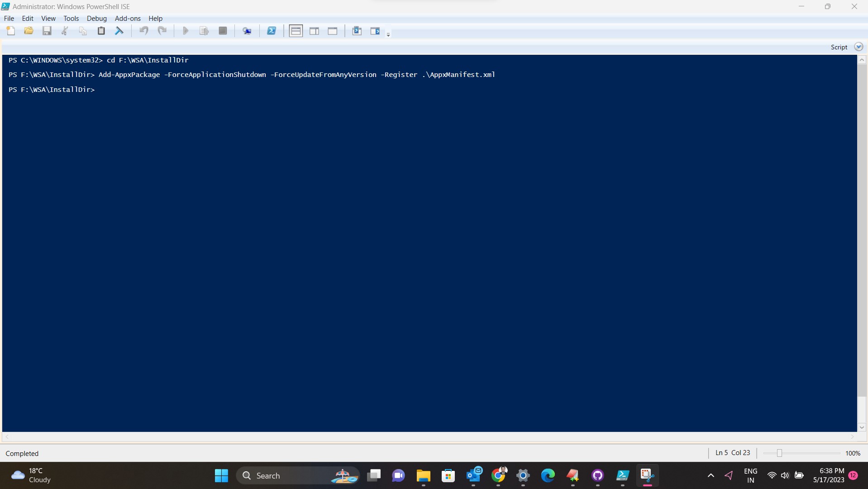Run the current script
This screenshot has width=868, height=489.
pos(185,30)
